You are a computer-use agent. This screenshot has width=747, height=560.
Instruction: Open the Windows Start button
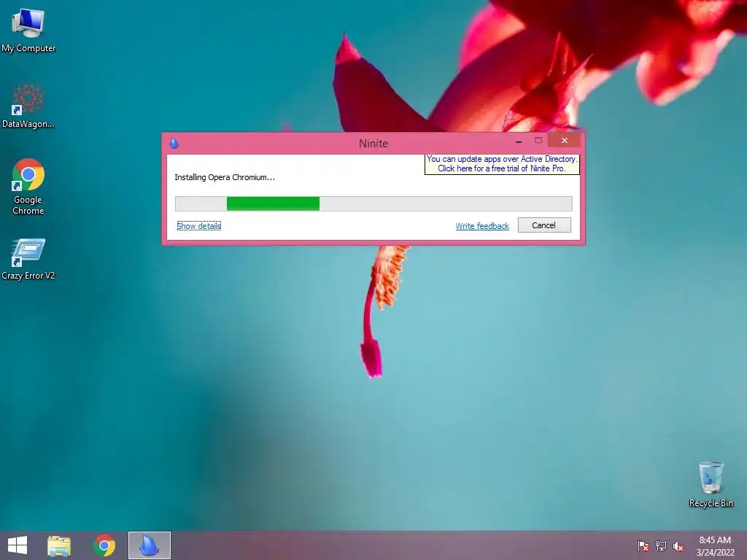18,545
